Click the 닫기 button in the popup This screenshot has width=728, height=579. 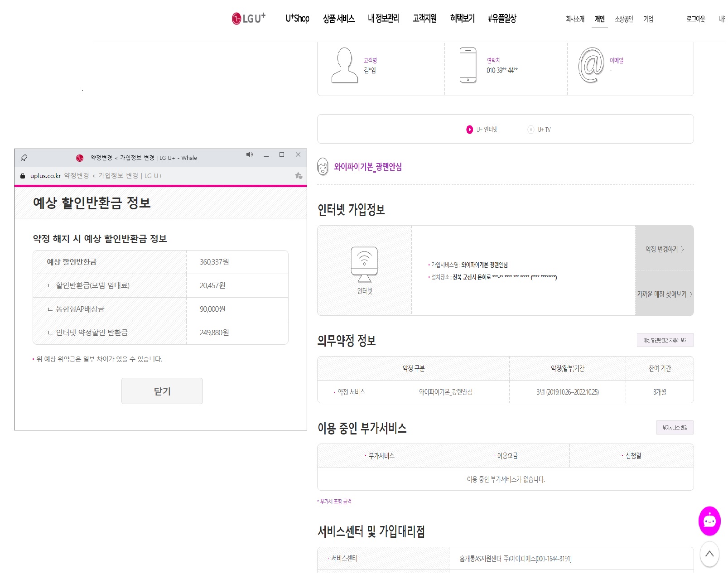coord(162,391)
